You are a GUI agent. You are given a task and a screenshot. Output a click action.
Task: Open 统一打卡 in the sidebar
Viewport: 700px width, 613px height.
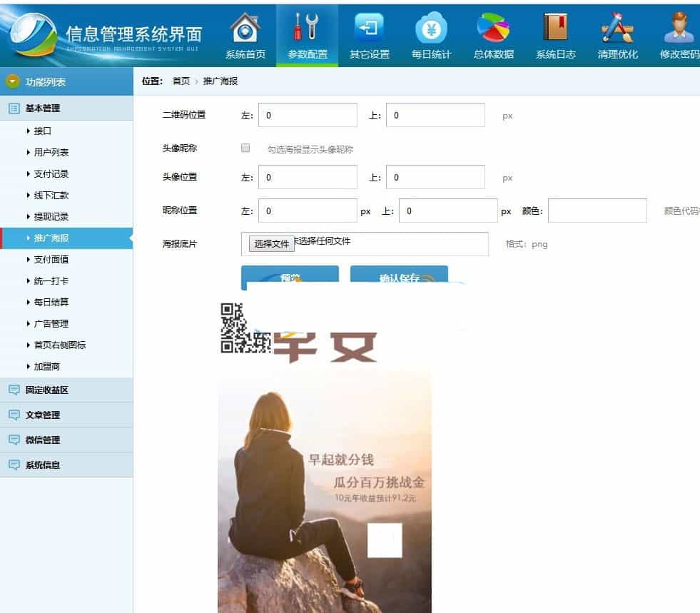[51, 281]
